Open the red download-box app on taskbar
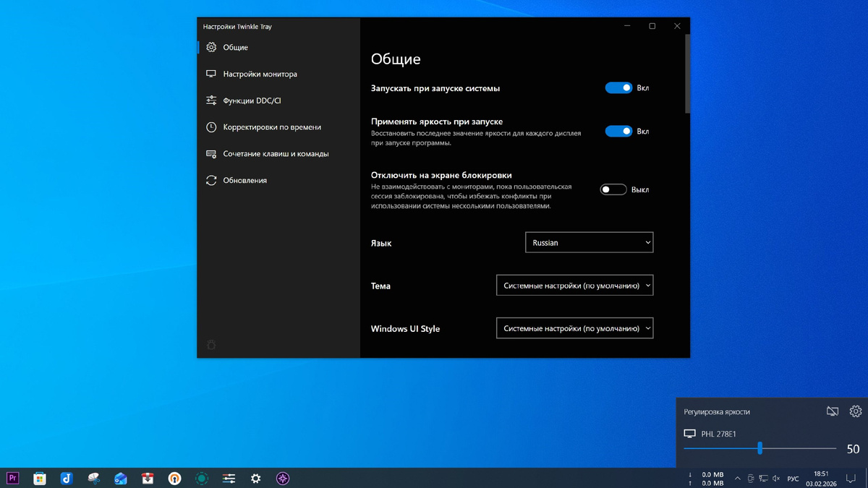This screenshot has width=868, height=488. pyautogui.click(x=148, y=478)
